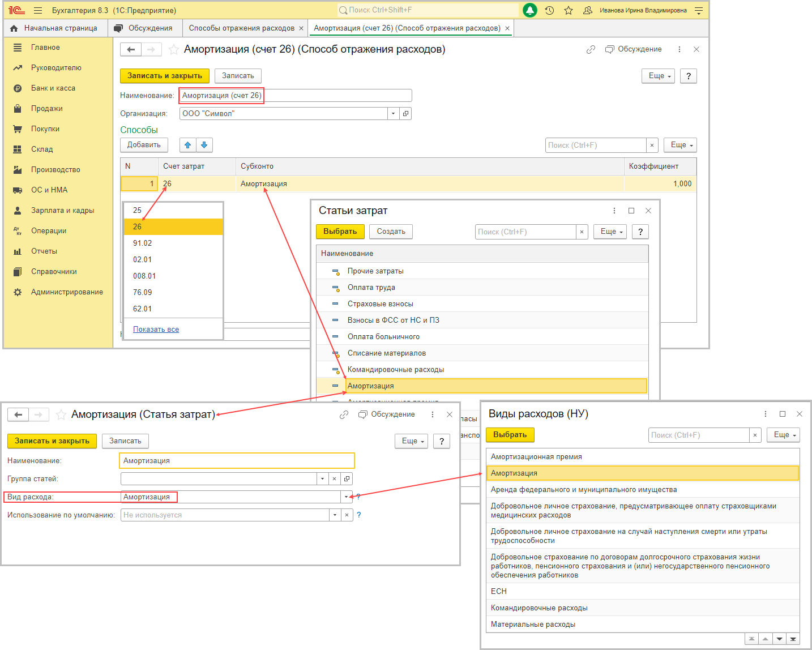
Task: Open Еще menu in Виды расходов (НУ) window
Action: 783,435
